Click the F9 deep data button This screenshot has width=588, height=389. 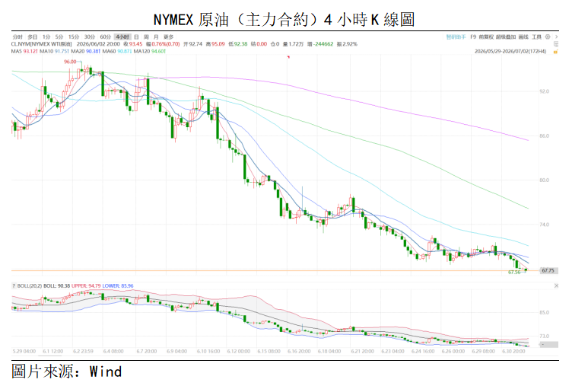(x=473, y=37)
